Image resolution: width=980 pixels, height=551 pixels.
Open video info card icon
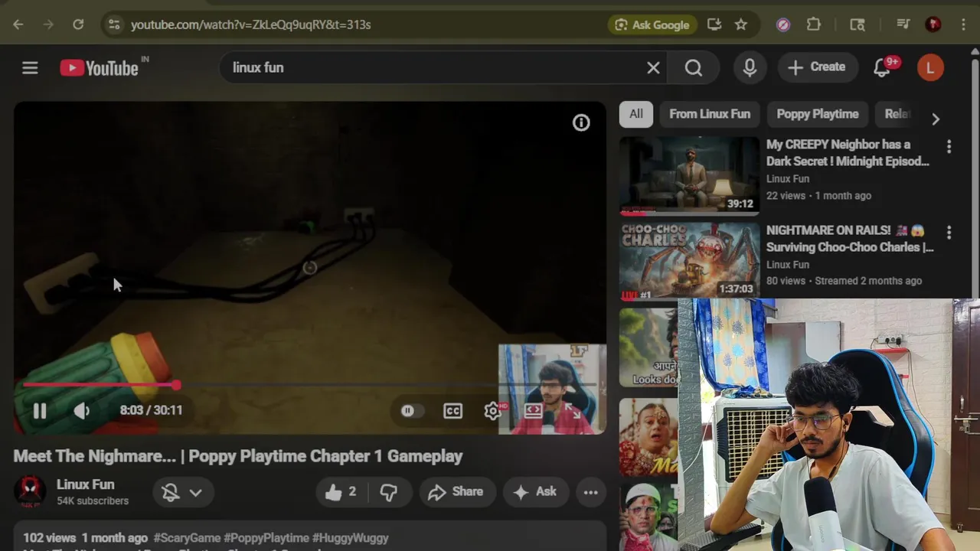pyautogui.click(x=581, y=122)
